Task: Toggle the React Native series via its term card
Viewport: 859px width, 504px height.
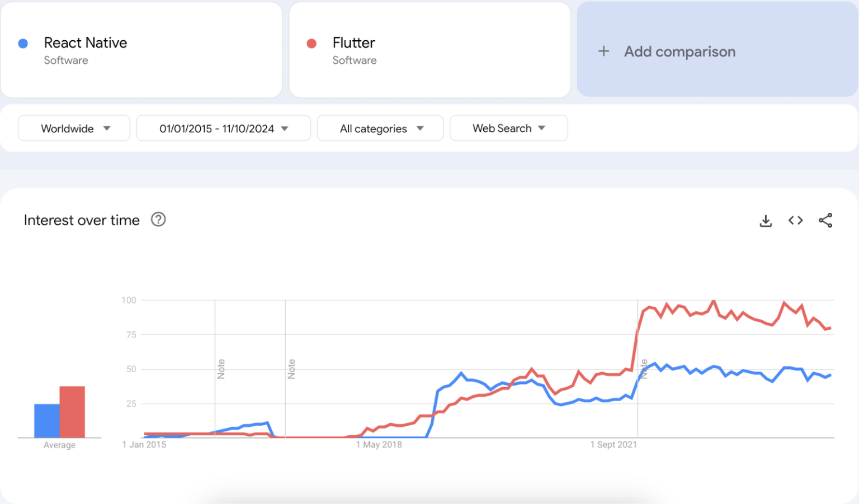Action: (x=142, y=50)
